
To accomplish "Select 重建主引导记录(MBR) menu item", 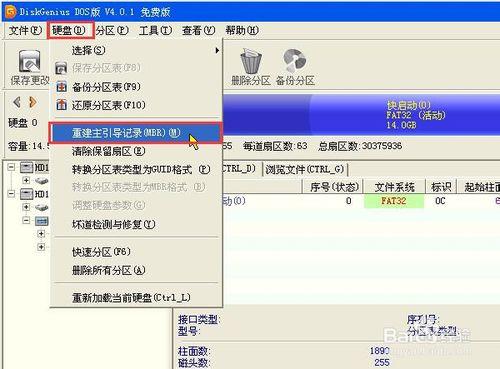I will coord(135,133).
